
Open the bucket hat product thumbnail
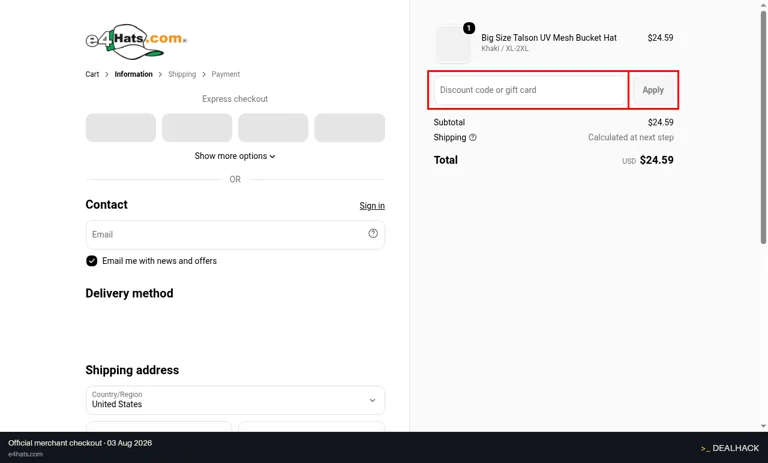pyautogui.click(x=453, y=44)
